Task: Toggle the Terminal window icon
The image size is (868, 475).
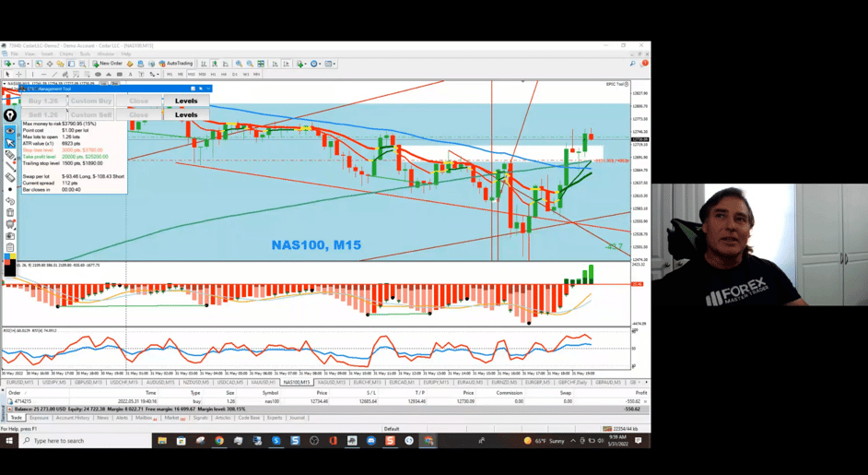Action: [x=71, y=64]
